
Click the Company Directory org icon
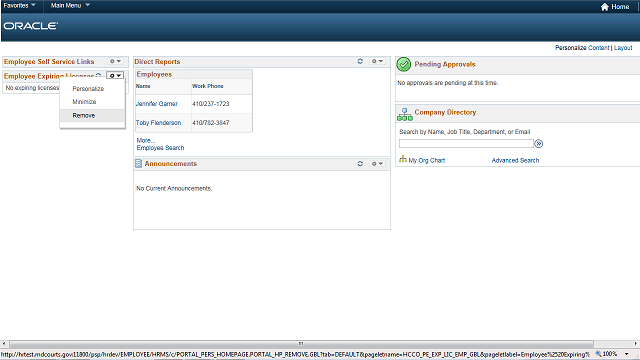tap(404, 114)
